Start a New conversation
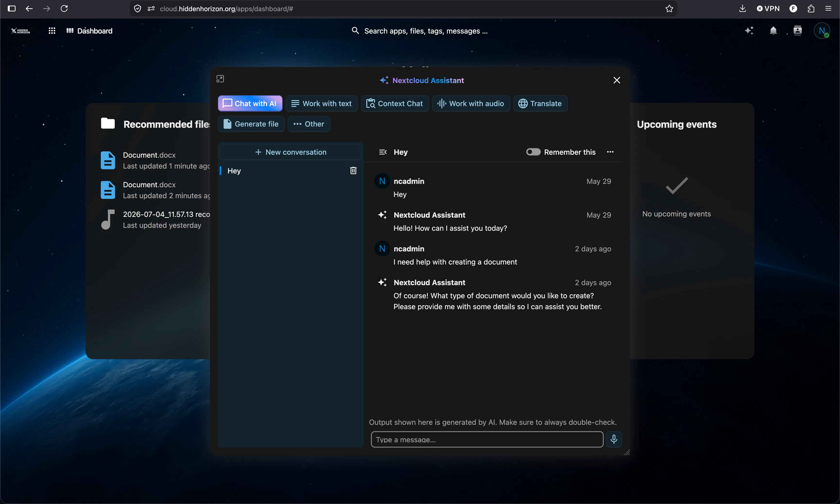The image size is (840, 504). [290, 152]
